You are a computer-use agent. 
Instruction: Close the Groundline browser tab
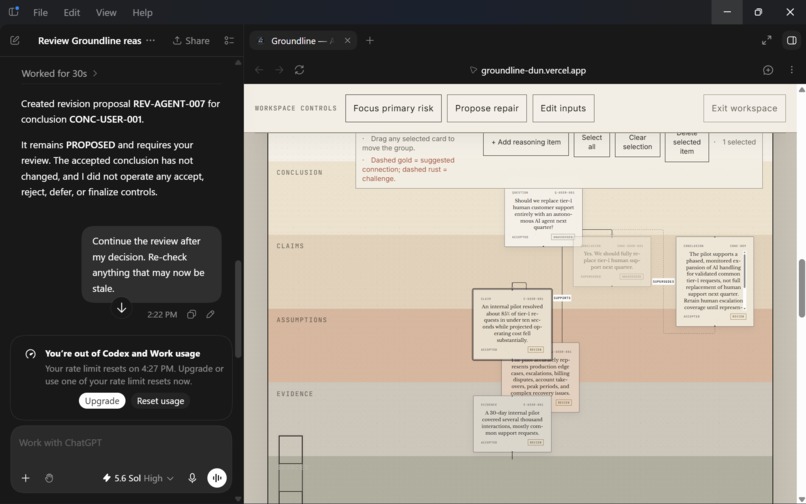click(x=347, y=41)
